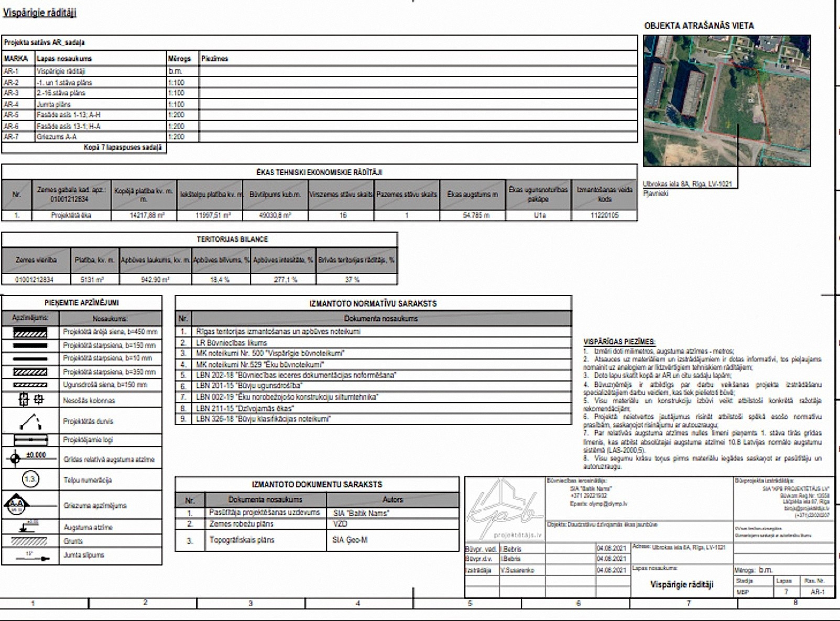Image resolution: width=840 pixels, height=621 pixels.
Task: Select the 'TERITORIJAS BILANCE' table title
Action: click(x=232, y=239)
